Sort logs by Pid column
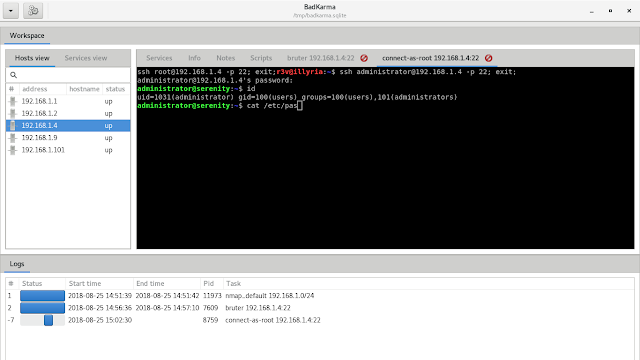 tap(212, 284)
